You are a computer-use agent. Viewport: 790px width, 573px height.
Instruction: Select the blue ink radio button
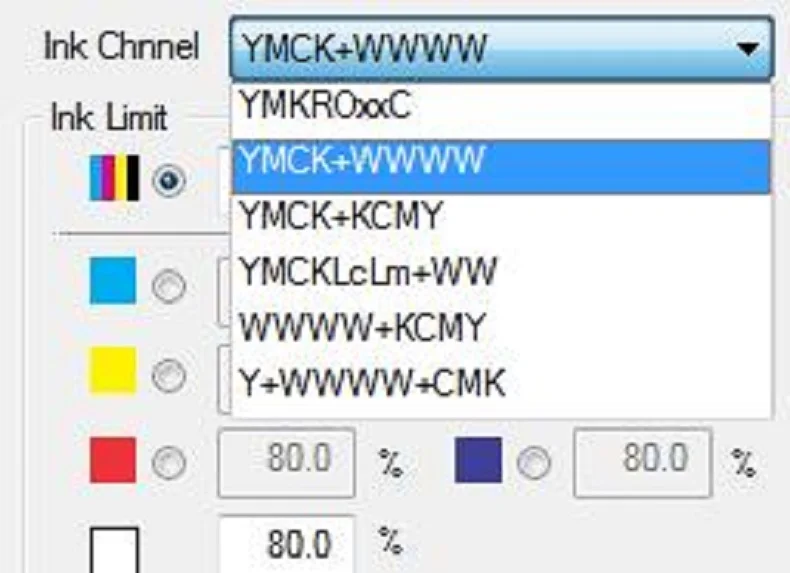point(534,463)
